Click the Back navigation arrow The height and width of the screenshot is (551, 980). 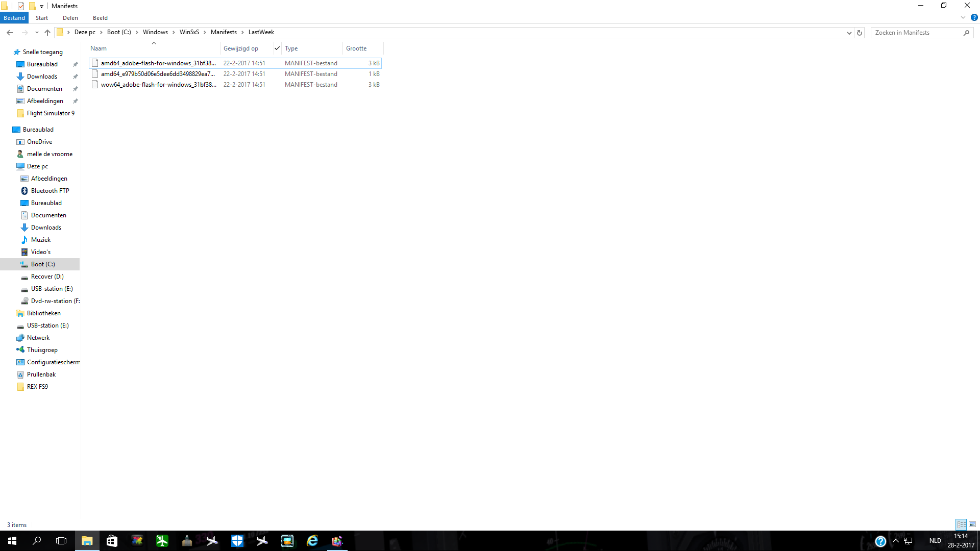(10, 33)
